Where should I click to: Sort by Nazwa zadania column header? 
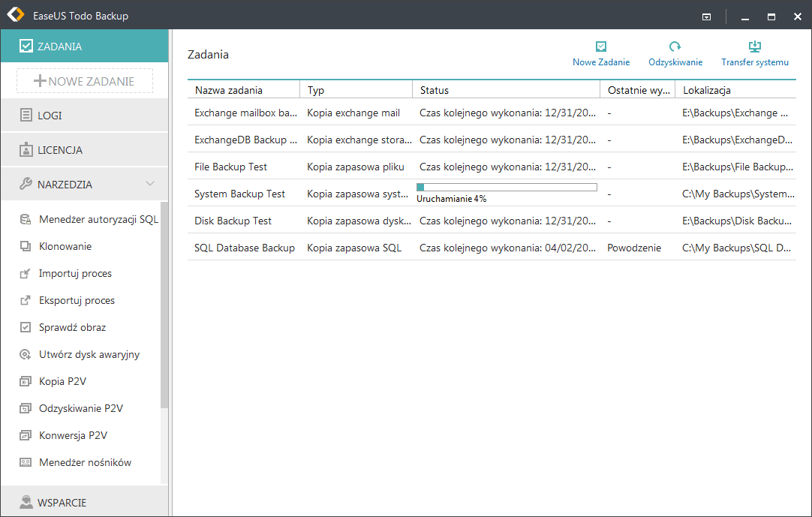point(229,90)
